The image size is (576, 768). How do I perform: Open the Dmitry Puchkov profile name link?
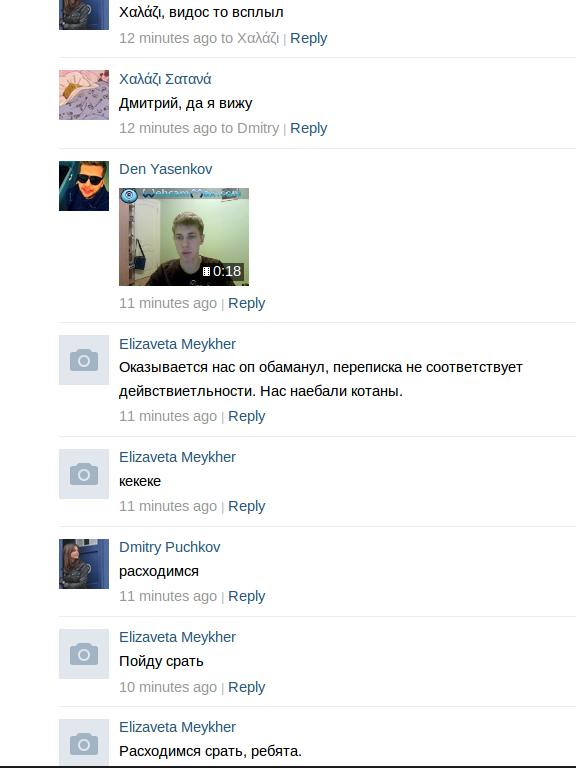tap(169, 547)
